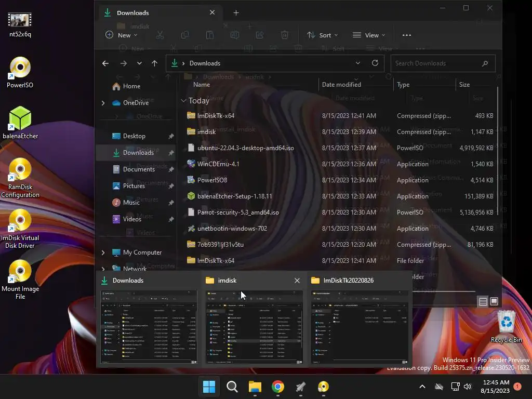This screenshot has height=399, width=532.
Task: Open the View dropdown
Action: (x=369, y=35)
